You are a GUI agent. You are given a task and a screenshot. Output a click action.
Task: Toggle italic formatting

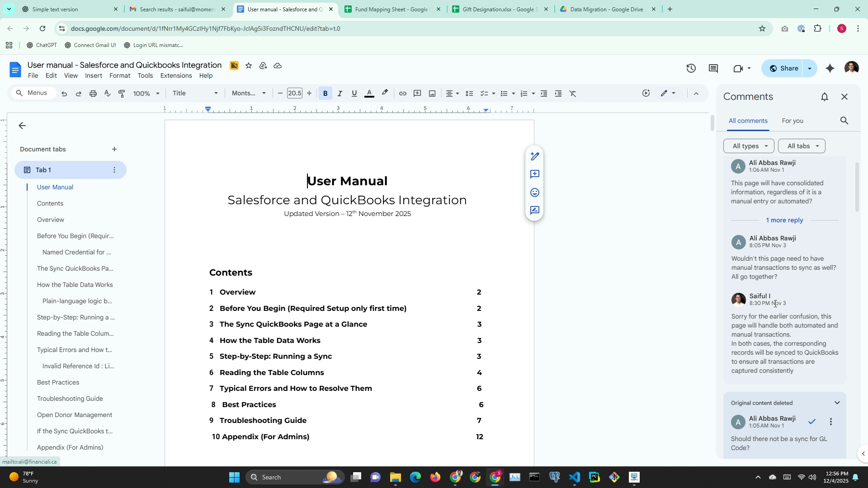click(x=340, y=94)
